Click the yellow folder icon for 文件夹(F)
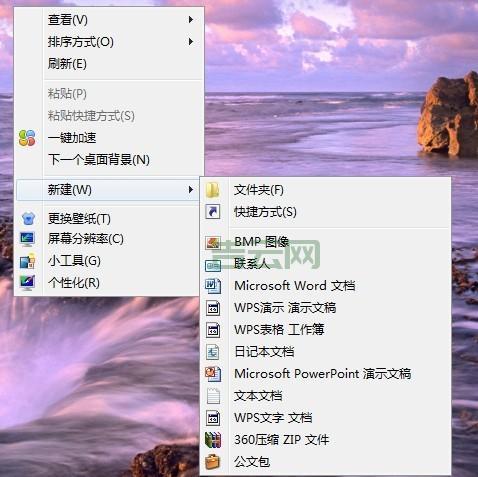 tap(213, 190)
